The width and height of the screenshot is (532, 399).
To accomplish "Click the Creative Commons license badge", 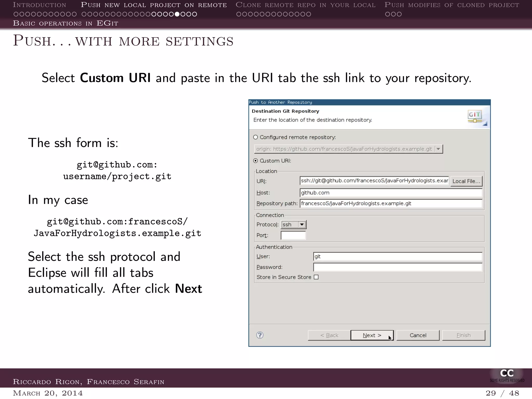I will pyautogui.click(x=507, y=376).
